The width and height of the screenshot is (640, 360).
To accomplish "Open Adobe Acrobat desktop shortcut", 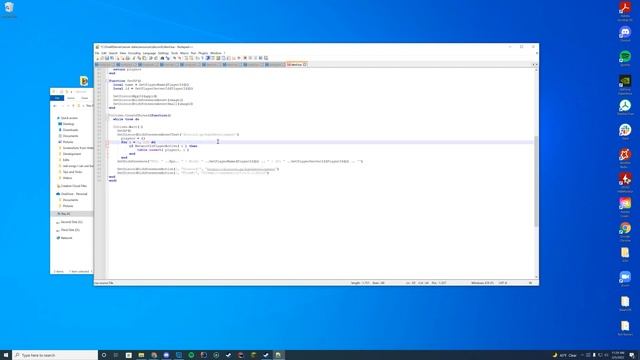I will tap(625, 10).
